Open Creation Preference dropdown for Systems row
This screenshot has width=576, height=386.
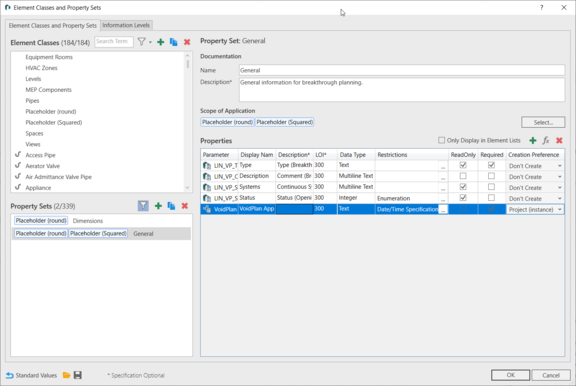pos(535,187)
